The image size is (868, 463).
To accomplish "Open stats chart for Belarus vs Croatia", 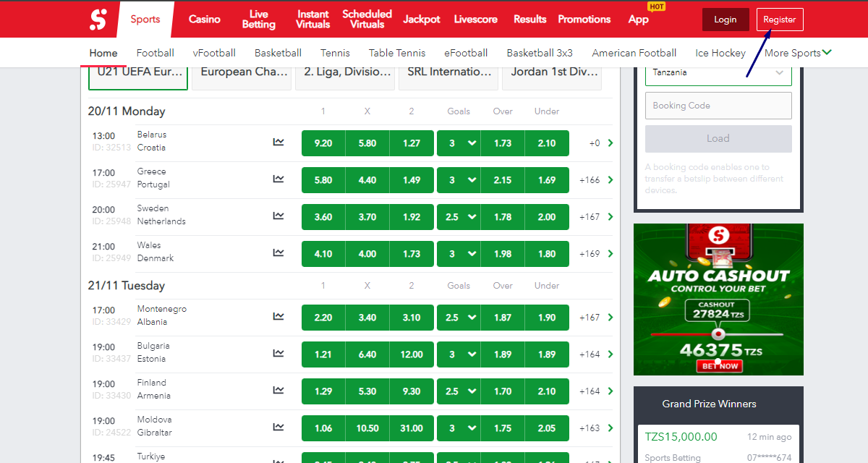I will (x=278, y=143).
